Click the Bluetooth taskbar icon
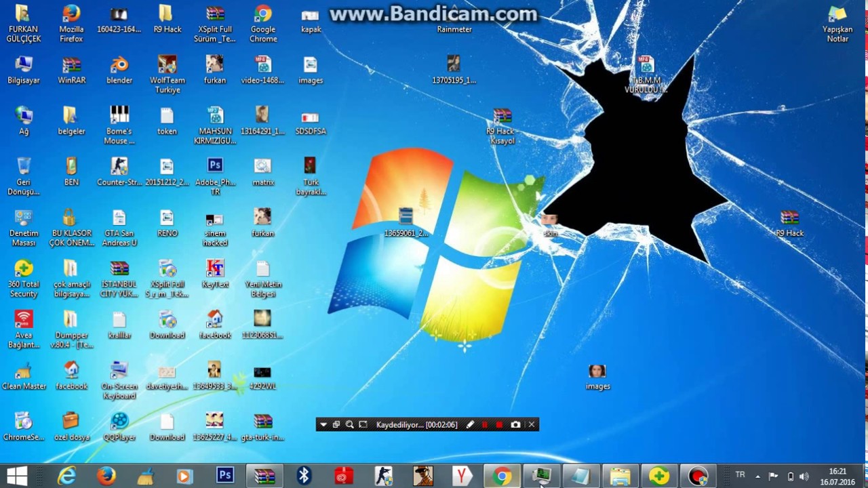 click(x=304, y=476)
